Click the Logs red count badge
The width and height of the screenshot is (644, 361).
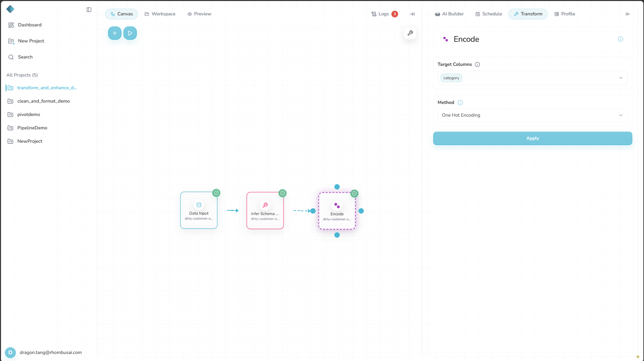[395, 14]
